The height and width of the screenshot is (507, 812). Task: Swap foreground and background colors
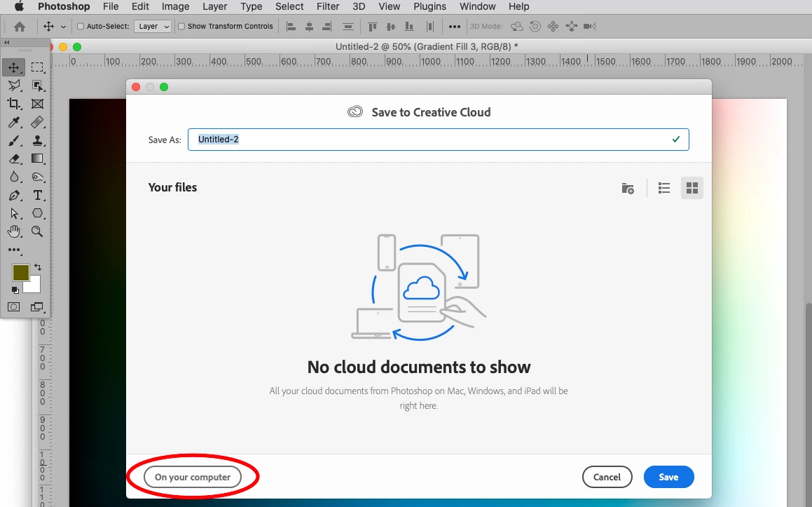click(x=38, y=267)
